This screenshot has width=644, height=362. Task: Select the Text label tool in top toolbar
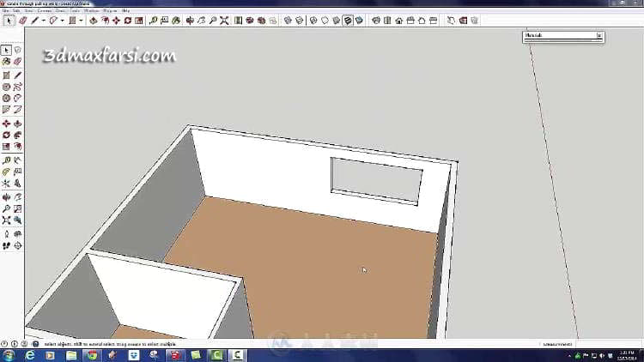pyautogui.click(x=164, y=20)
